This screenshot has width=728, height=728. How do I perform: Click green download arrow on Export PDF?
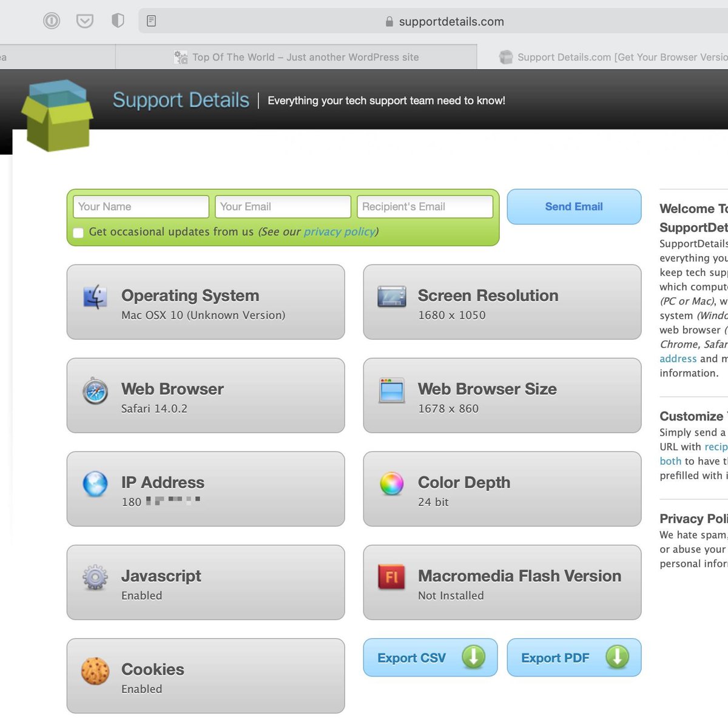[618, 657]
